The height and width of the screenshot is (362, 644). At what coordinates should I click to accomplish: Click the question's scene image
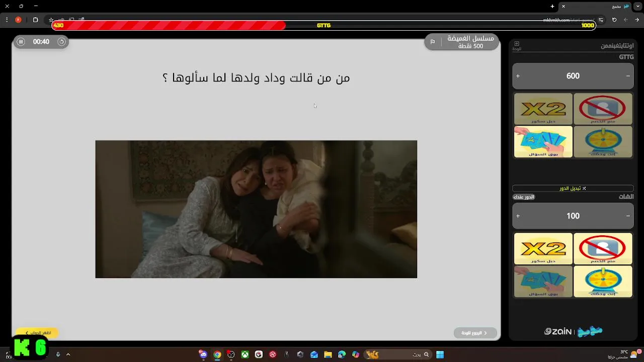256,209
